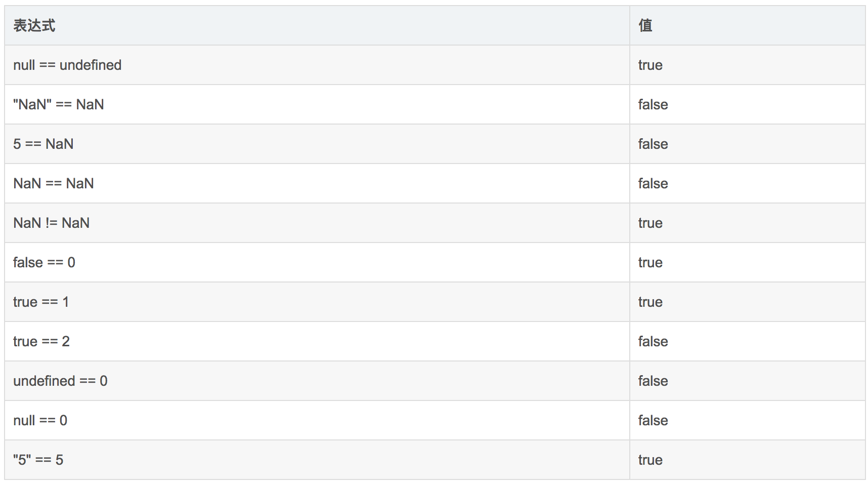The height and width of the screenshot is (484, 868).
Task: Select the 'NaN != NaN' expression cell
Action: [52, 223]
